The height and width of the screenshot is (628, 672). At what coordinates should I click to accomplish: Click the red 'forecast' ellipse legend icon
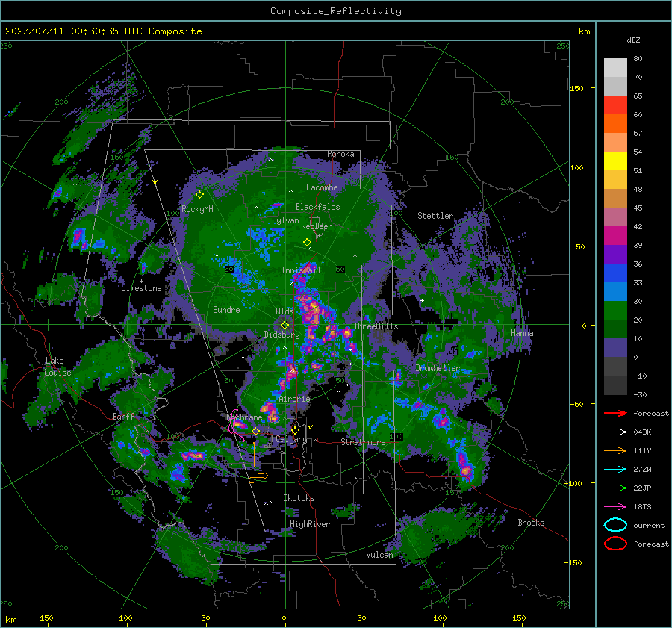click(615, 544)
